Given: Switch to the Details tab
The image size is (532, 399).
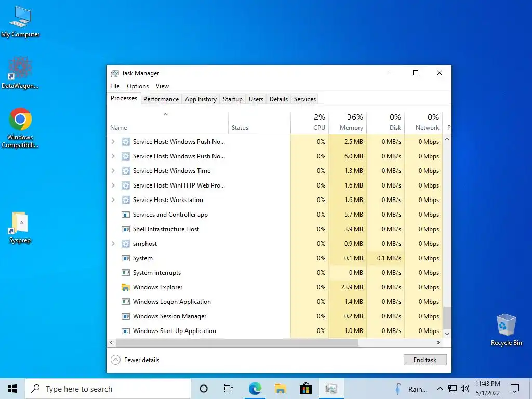Looking at the screenshot, I should click(278, 99).
